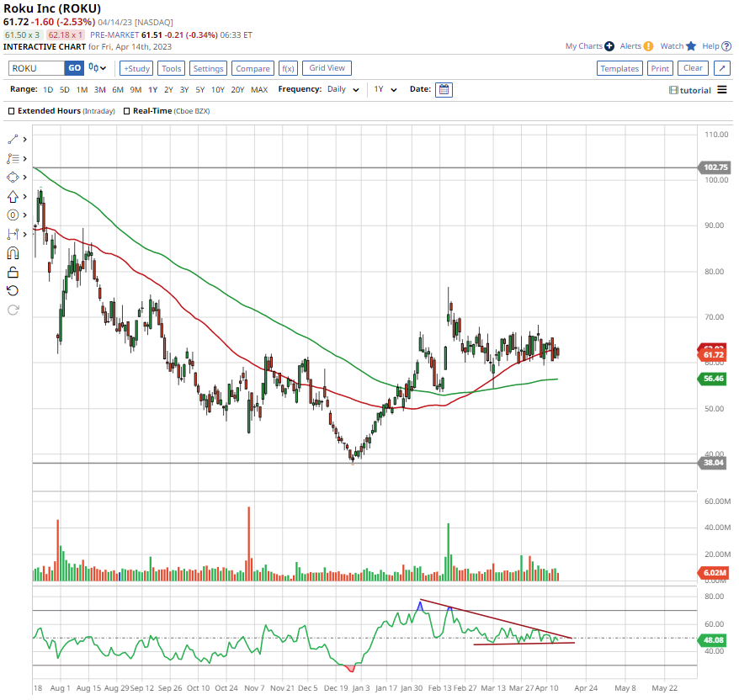Viewport: 739px width, 700px height.
Task: Open chart Settings
Action: pos(208,68)
